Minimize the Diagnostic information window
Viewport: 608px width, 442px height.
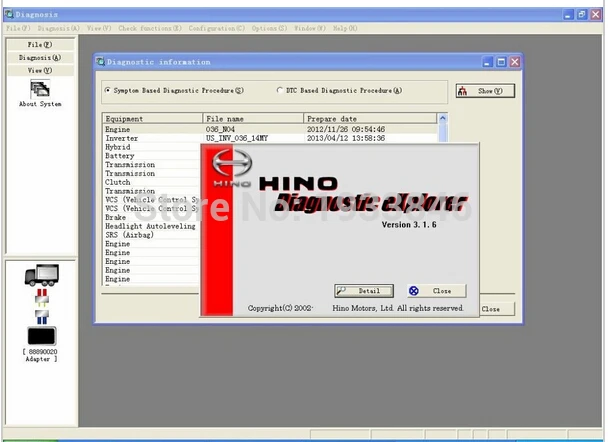click(487, 62)
